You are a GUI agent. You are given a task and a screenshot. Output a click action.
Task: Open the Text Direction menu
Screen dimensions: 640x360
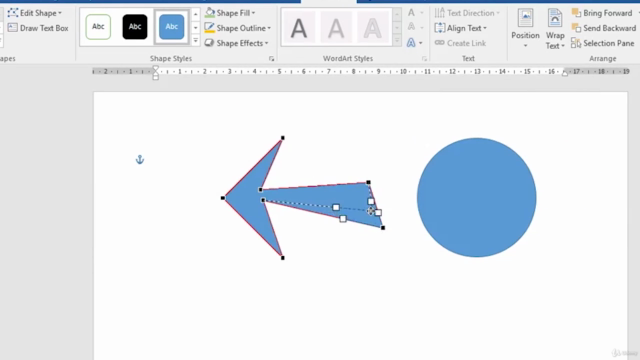(467, 13)
